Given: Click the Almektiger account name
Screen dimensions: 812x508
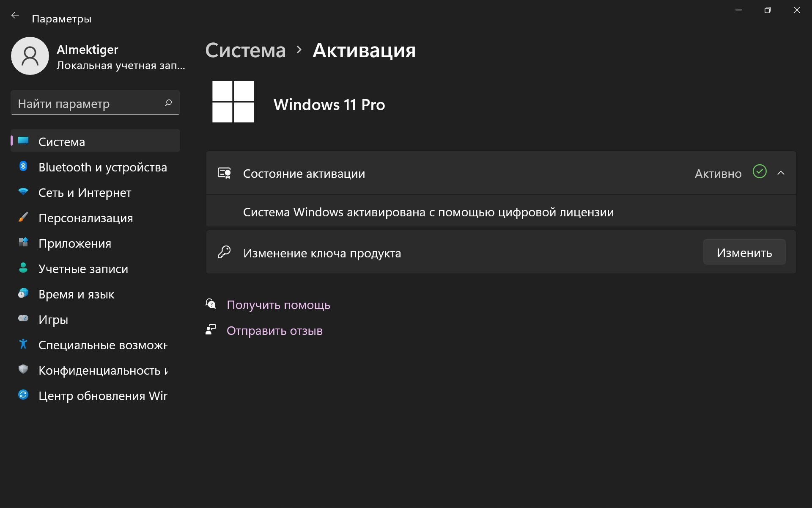Looking at the screenshot, I should pyautogui.click(x=87, y=50).
